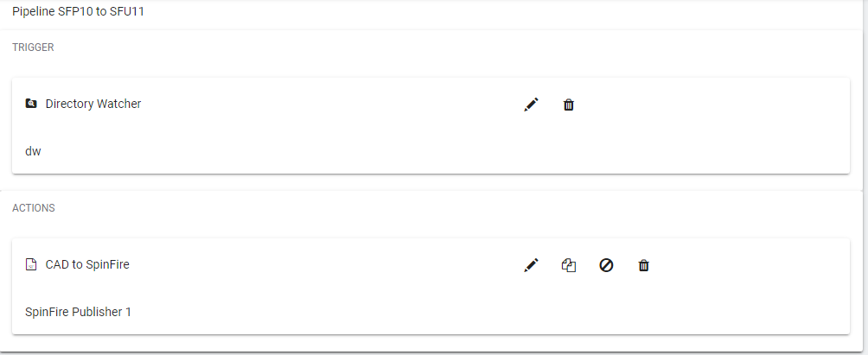This screenshot has width=868, height=355.
Task: Delete the Directory Watcher trigger
Action: click(568, 105)
